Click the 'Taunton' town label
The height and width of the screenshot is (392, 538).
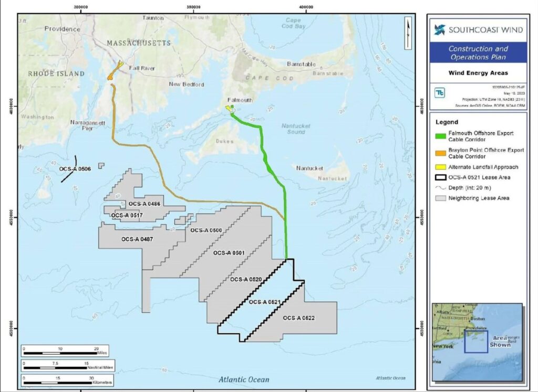pyautogui.click(x=153, y=18)
